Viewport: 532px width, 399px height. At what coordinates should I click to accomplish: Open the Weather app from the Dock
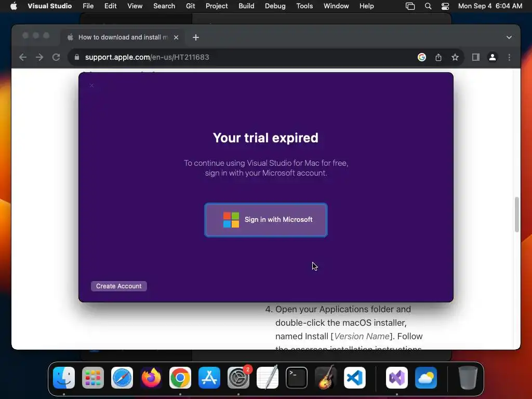426,378
